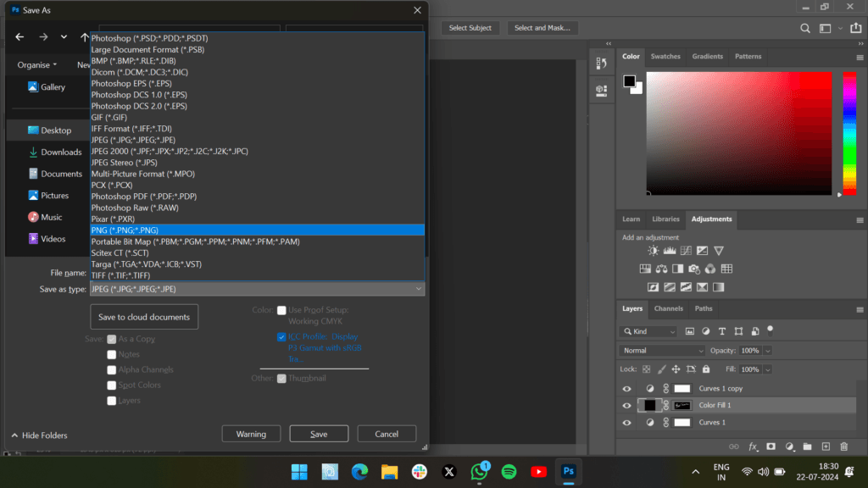The image size is (868, 488).
Task: Switch to the Libraries tab
Action: pyautogui.click(x=665, y=219)
